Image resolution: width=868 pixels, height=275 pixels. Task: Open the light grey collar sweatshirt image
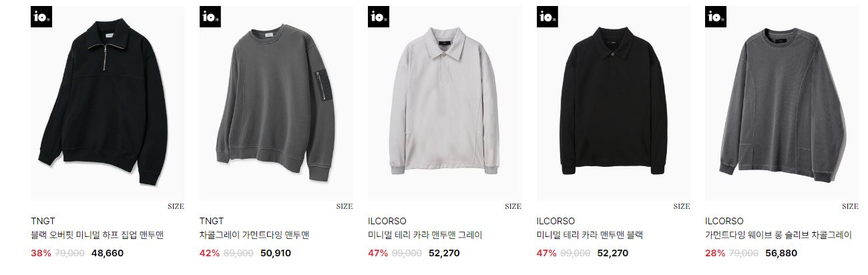(445, 103)
